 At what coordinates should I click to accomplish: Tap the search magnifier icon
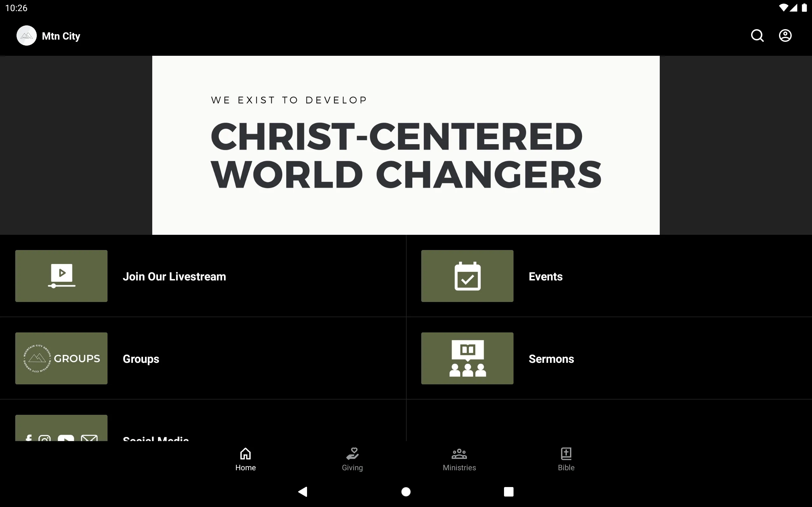pyautogui.click(x=758, y=35)
